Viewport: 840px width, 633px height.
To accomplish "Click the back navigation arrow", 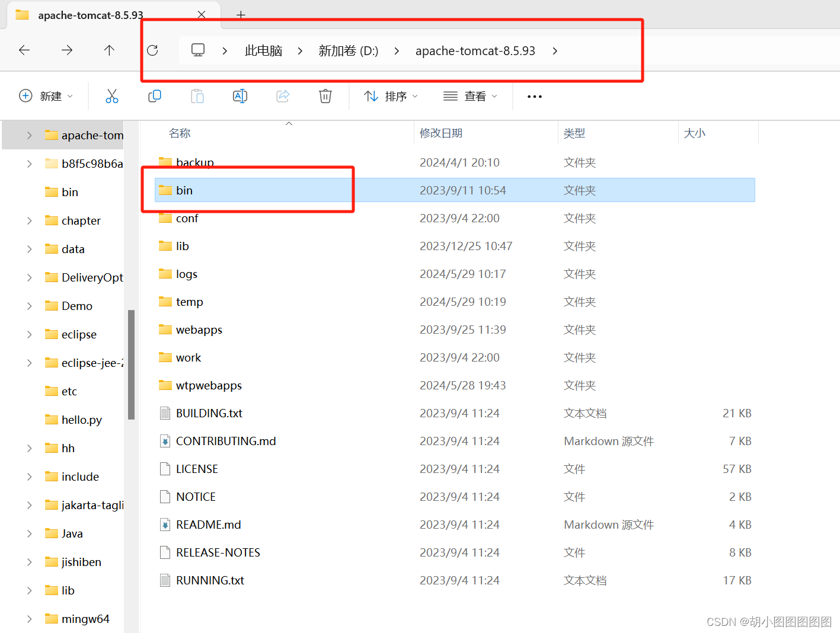I will click(24, 50).
